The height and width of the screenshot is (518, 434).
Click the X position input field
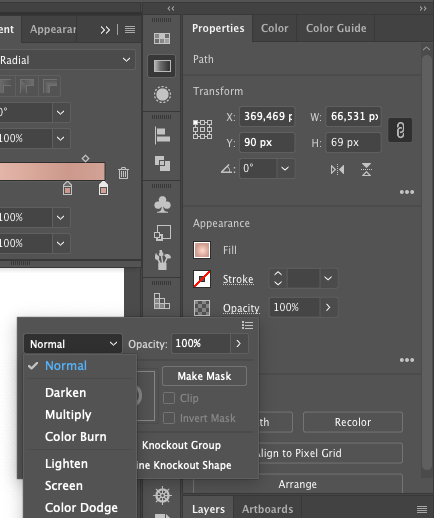[x=267, y=116]
